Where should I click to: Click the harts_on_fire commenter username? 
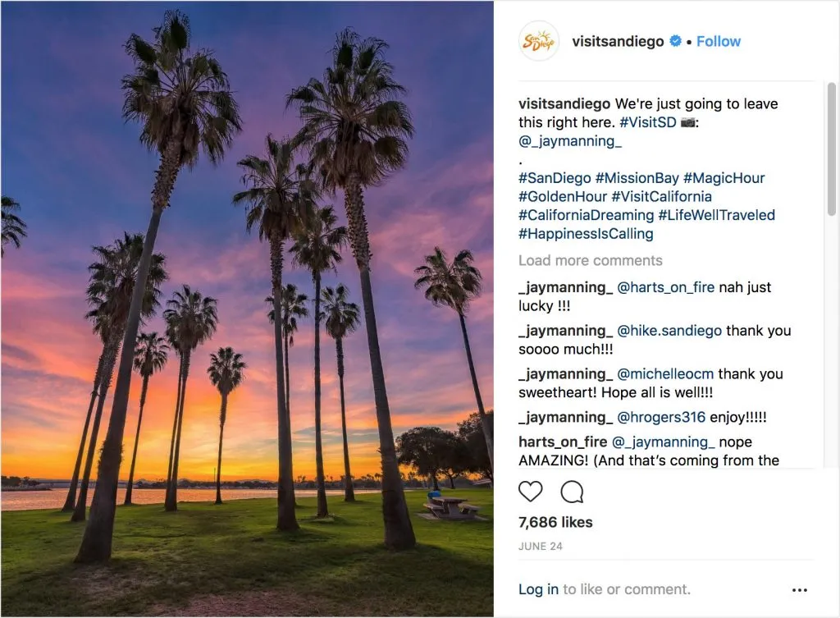[x=564, y=442]
